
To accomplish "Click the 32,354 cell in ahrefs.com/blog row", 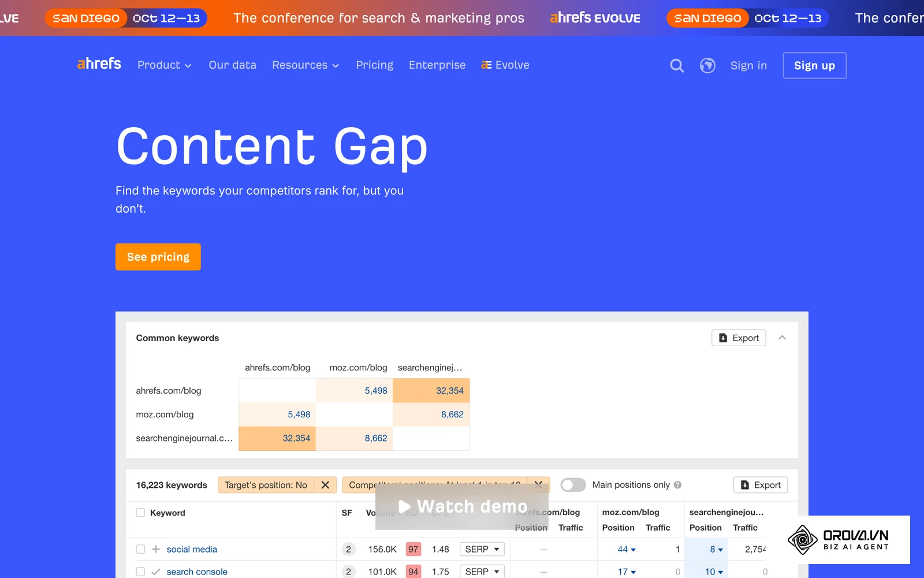I will pyautogui.click(x=431, y=391).
